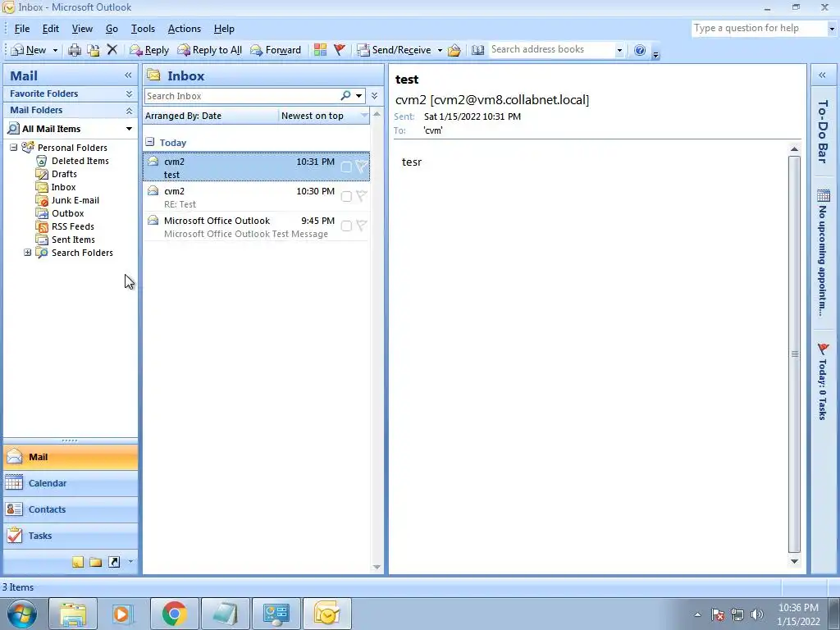Image resolution: width=840 pixels, height=630 pixels.
Task: Open the Search Inbox options dropdown
Action: point(359,96)
